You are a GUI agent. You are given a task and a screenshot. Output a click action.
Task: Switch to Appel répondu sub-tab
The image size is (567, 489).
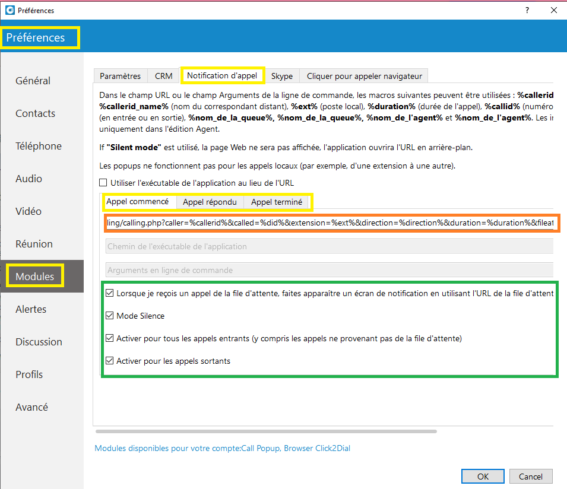click(x=210, y=202)
